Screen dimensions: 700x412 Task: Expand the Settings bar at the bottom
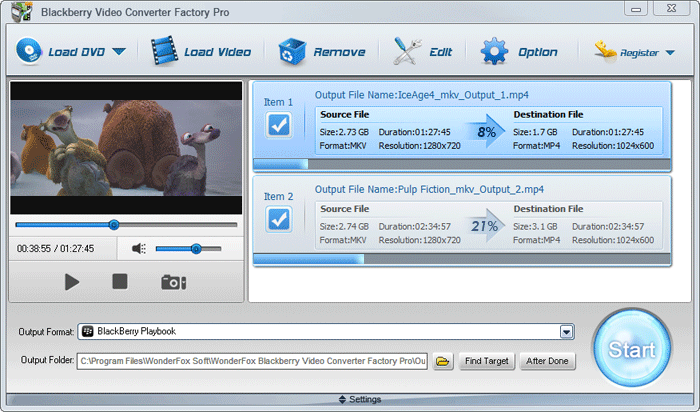click(x=350, y=399)
